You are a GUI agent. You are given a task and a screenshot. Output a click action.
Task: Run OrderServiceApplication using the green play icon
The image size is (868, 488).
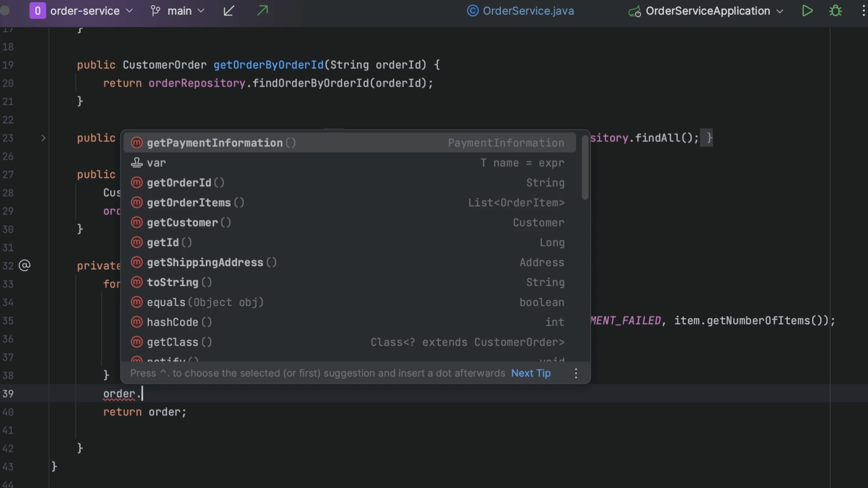pyautogui.click(x=807, y=11)
